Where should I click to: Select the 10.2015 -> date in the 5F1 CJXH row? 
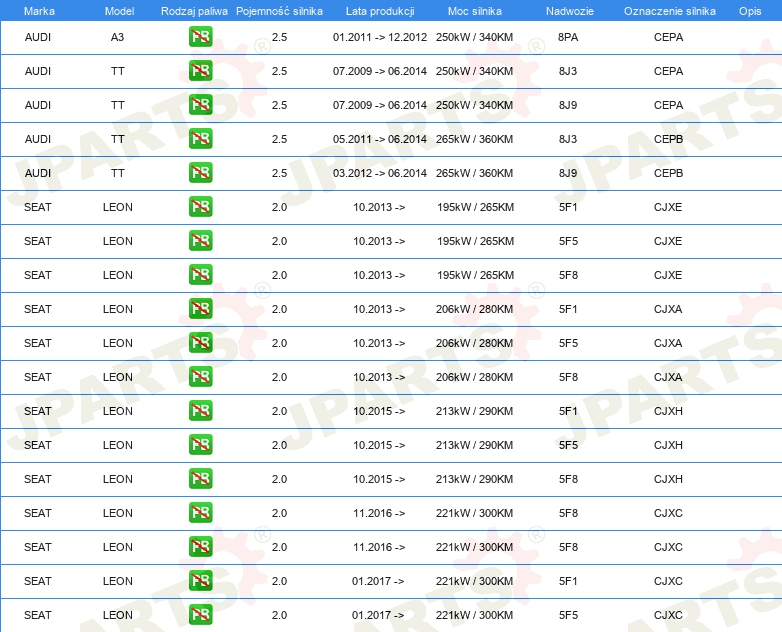[379, 411]
